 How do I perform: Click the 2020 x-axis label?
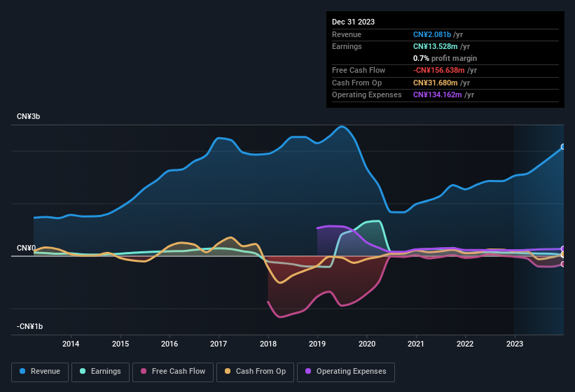click(367, 344)
